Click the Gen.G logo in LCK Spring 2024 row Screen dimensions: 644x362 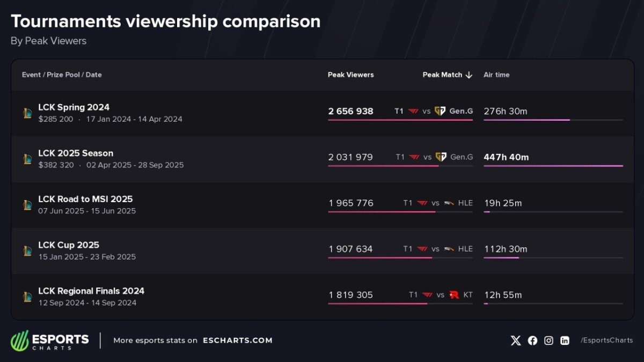click(x=440, y=111)
